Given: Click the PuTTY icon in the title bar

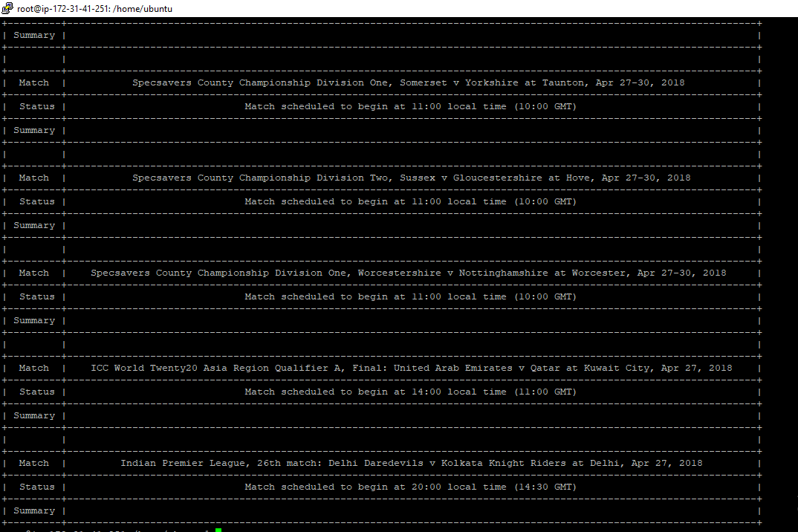Looking at the screenshot, I should (x=7, y=8).
